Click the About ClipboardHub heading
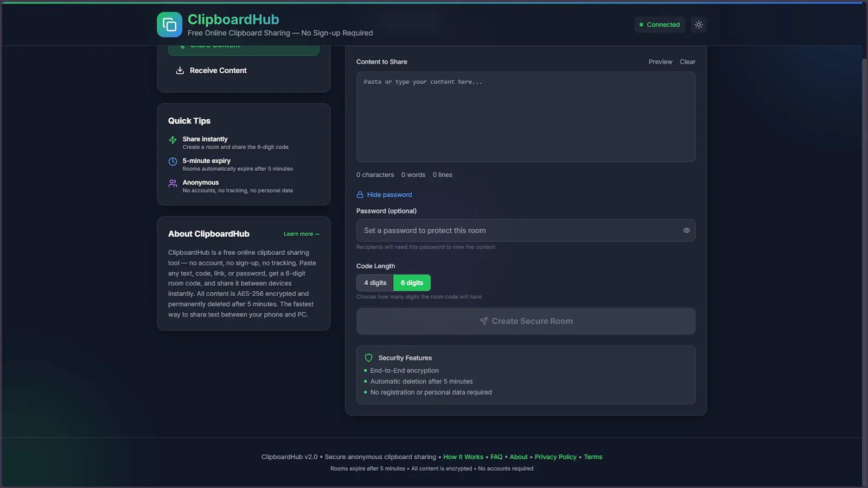The image size is (868, 488). coord(209,234)
